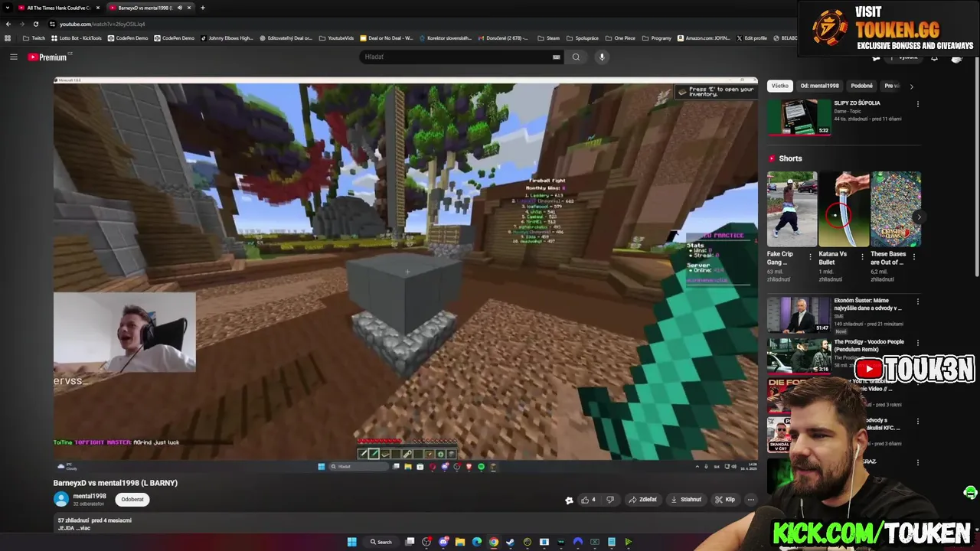Viewport: 980px width, 551px height.
Task: Open the Lotto Bot - KickTools bookmark
Action: point(77,37)
